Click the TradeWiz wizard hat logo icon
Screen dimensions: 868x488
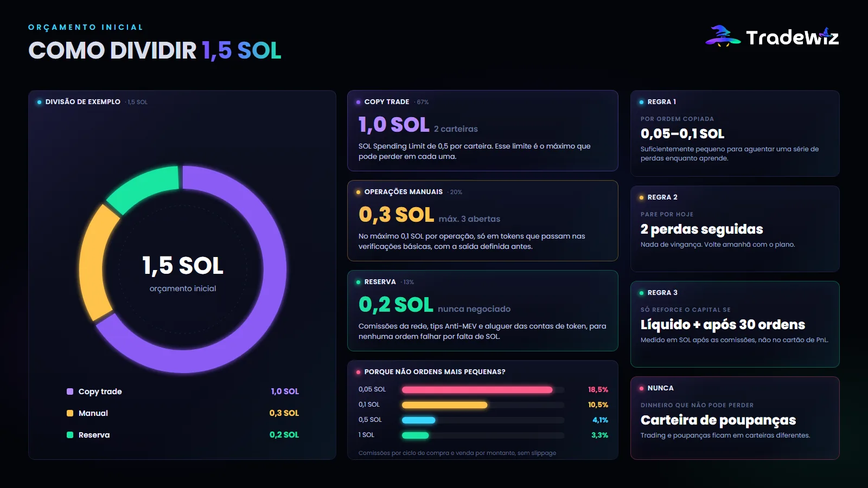pos(723,36)
